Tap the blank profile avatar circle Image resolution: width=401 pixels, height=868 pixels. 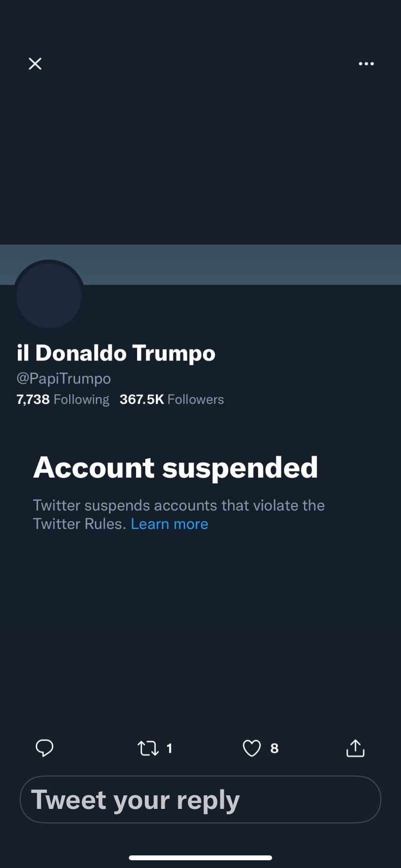[x=49, y=295]
